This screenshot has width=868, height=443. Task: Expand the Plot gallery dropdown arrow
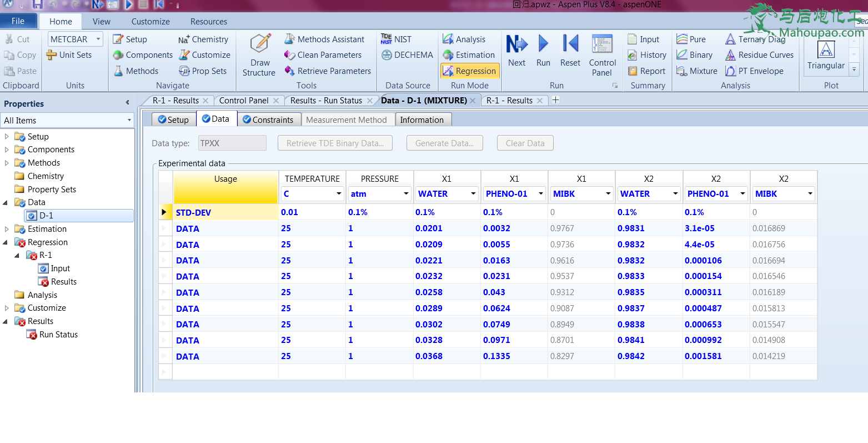(854, 70)
